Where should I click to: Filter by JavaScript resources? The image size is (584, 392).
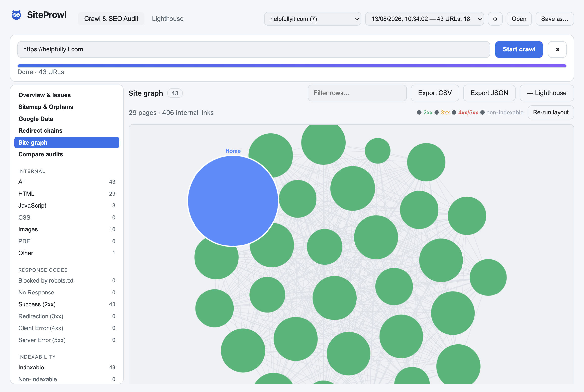pos(67,205)
